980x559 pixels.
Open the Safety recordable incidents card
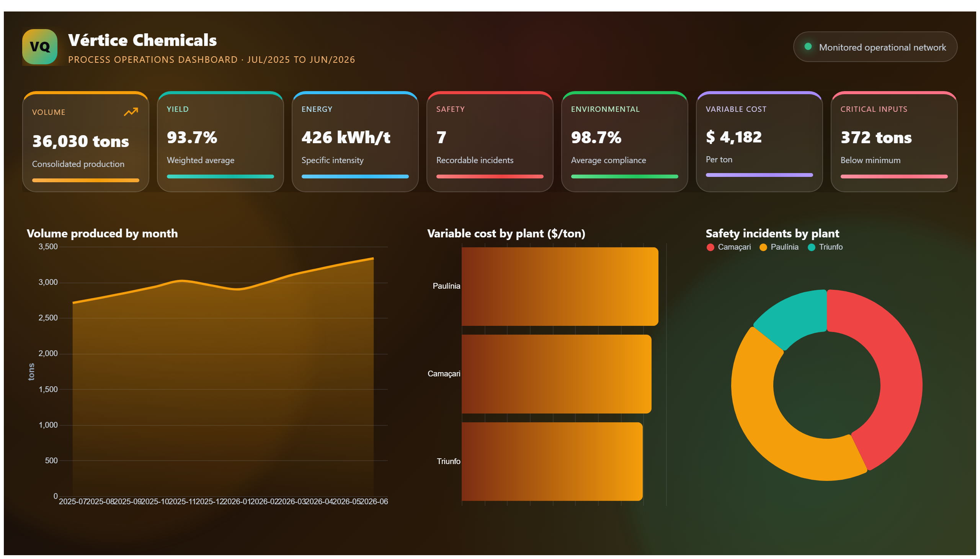click(x=490, y=142)
